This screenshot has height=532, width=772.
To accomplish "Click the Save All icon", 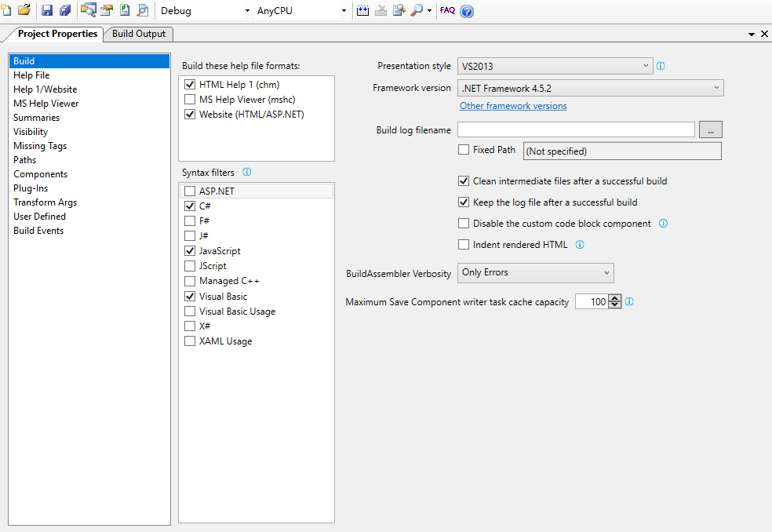I will [x=65, y=10].
